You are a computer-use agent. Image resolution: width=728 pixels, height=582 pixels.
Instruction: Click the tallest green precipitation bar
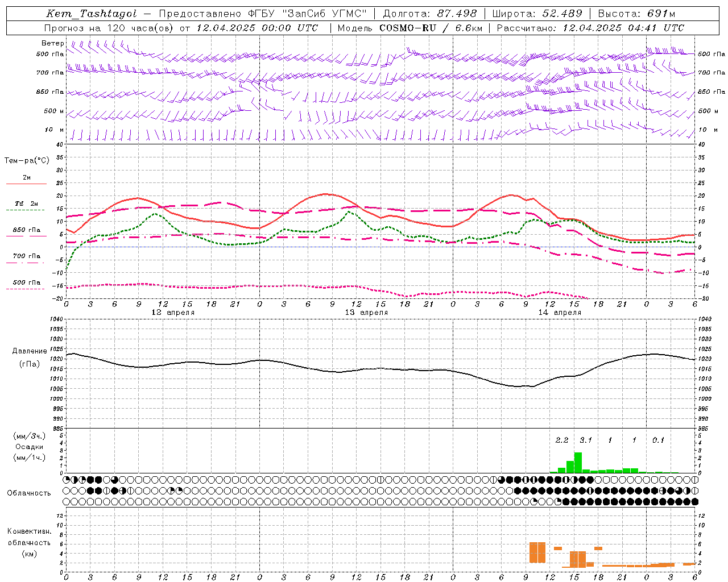pos(578,463)
